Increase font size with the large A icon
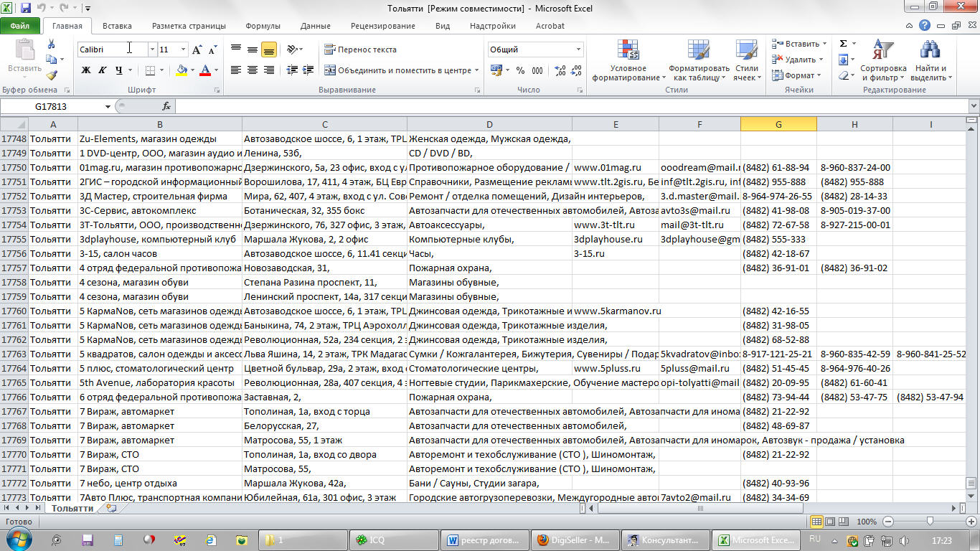 point(197,50)
